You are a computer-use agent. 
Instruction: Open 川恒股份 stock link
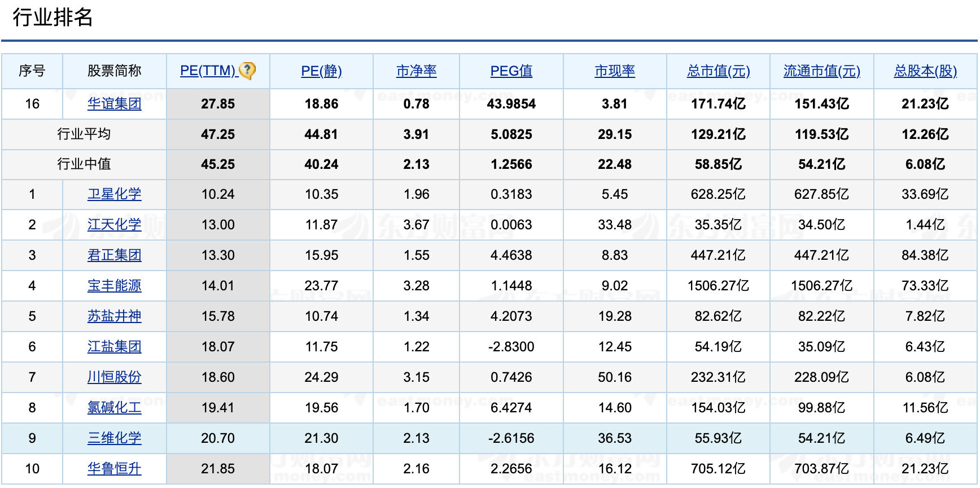coord(115,377)
